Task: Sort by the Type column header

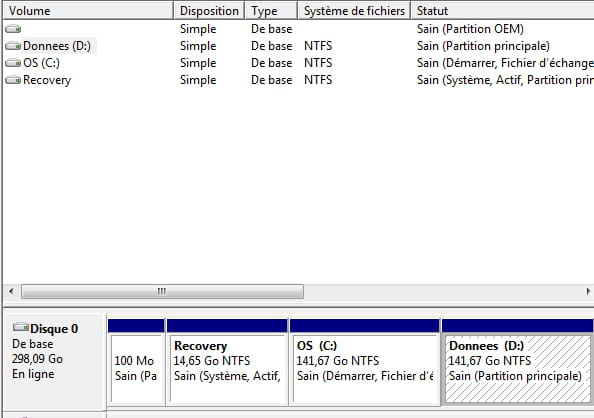Action: point(271,11)
